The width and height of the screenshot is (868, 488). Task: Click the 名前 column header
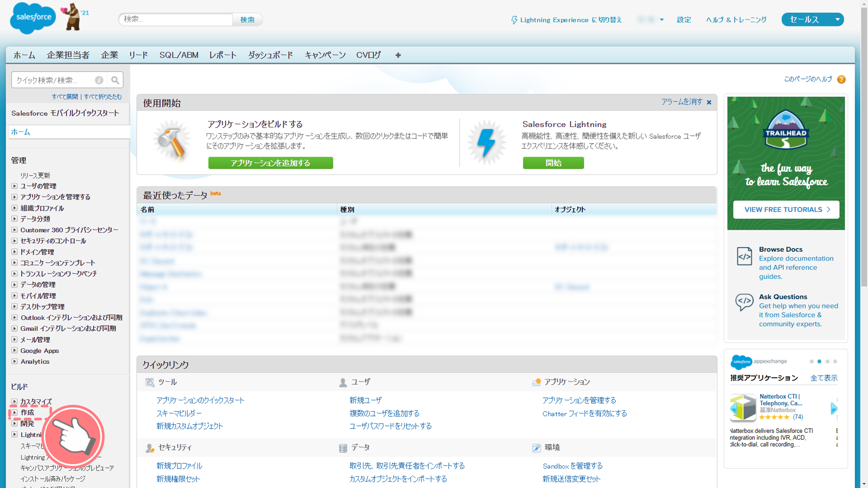point(147,210)
